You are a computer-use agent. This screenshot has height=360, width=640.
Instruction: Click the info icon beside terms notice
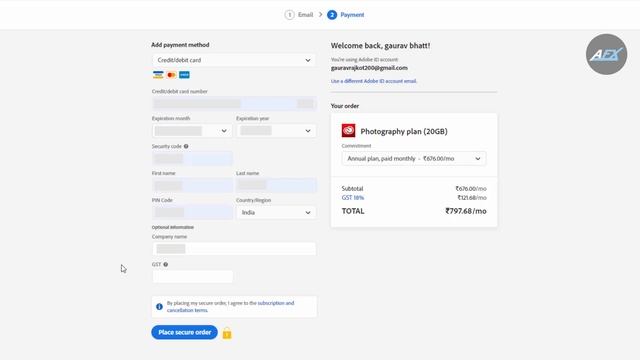[x=159, y=307]
